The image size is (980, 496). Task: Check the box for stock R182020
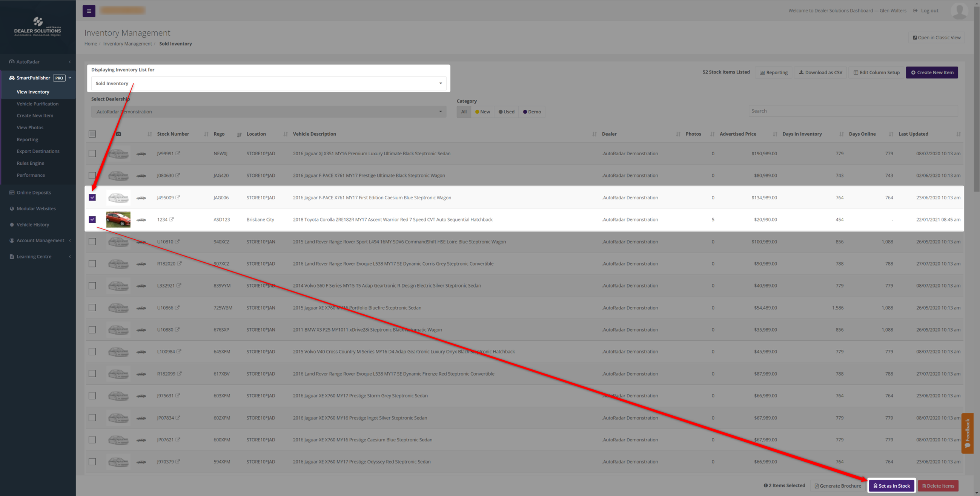coord(92,263)
